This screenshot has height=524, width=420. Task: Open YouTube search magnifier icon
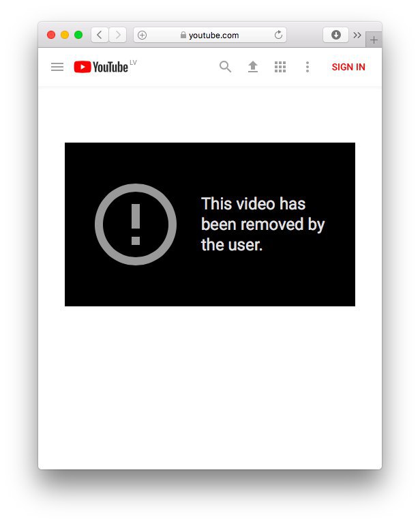pyautogui.click(x=226, y=67)
